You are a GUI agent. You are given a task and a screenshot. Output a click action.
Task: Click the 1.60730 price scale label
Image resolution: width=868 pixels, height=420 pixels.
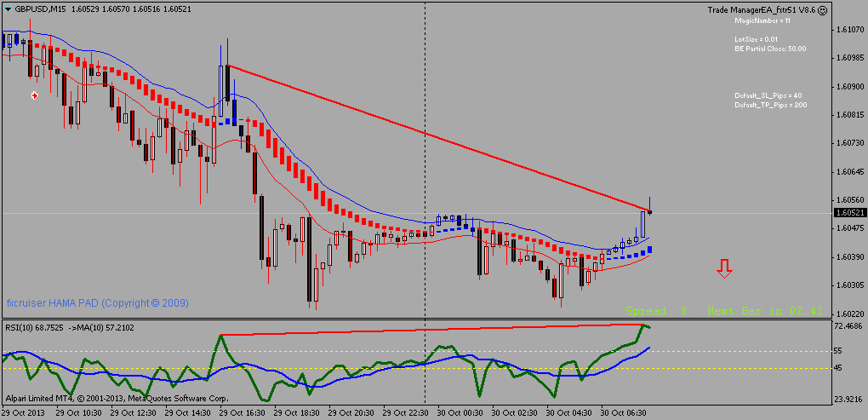848,143
